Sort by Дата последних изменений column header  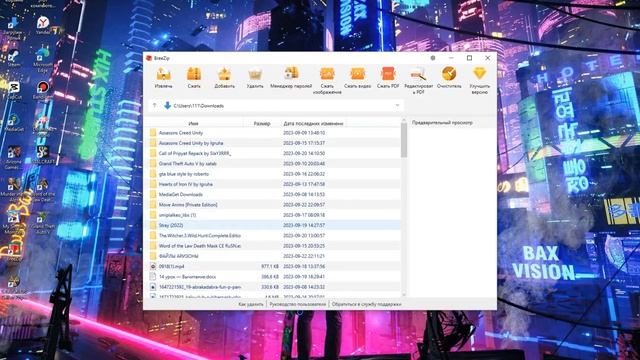click(x=313, y=123)
